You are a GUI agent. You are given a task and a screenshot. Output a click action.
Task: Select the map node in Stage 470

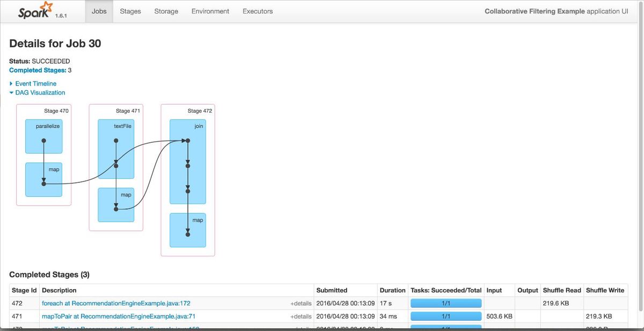[43, 179]
